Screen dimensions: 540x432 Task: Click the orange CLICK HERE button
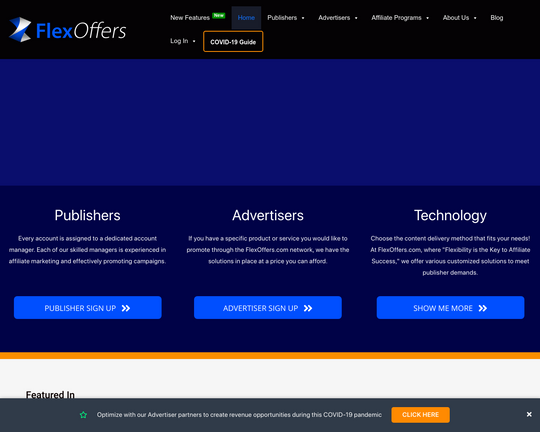420,415
